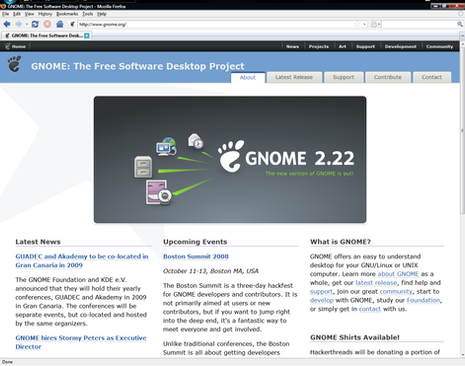Click the file cabinet icon in banner
The height and width of the screenshot is (366, 465).
143,167
